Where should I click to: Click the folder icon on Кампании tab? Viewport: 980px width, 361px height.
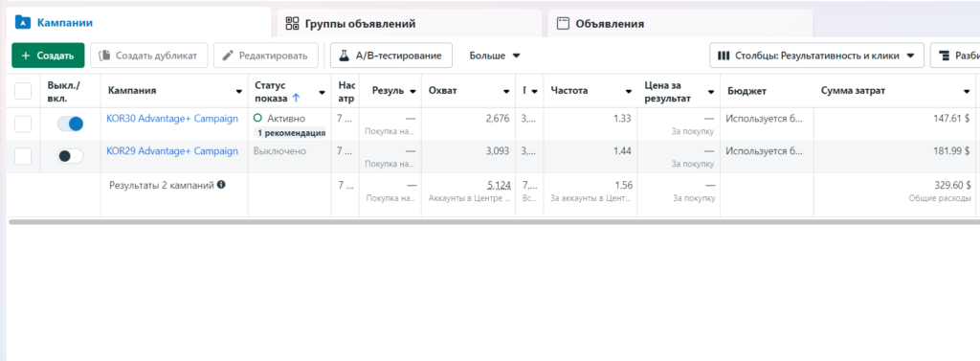click(x=23, y=23)
